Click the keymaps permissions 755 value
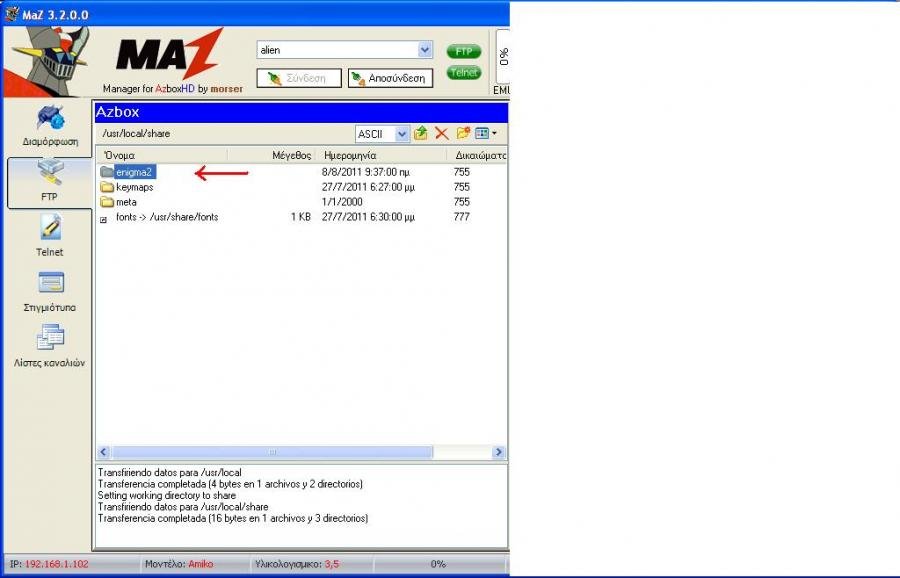 461,187
